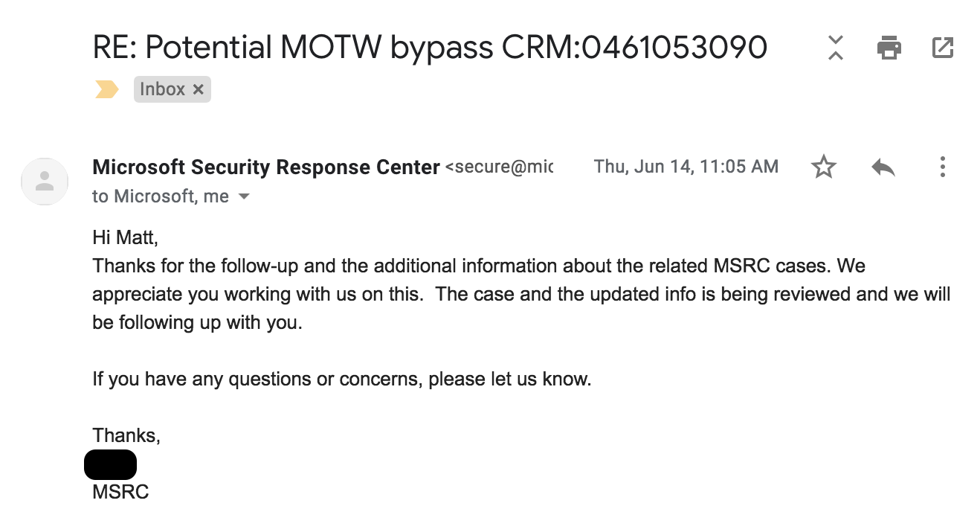This screenshot has height=509, width=980.
Task: Click the MSRC signature text
Action: [x=120, y=492]
